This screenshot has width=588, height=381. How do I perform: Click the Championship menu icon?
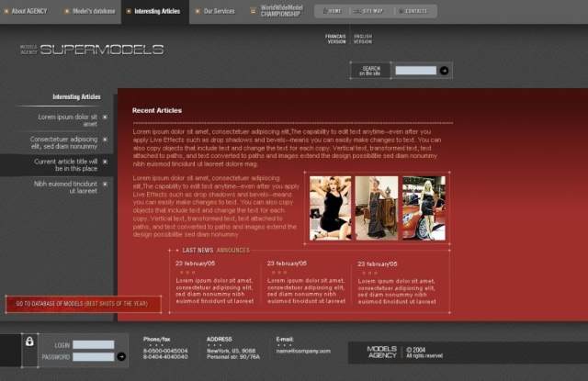(254, 11)
